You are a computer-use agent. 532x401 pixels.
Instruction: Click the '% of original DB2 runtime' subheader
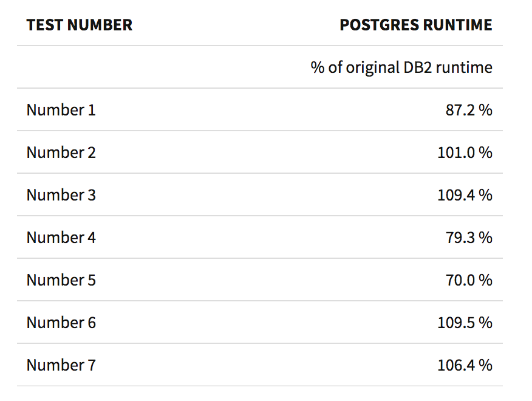click(401, 67)
